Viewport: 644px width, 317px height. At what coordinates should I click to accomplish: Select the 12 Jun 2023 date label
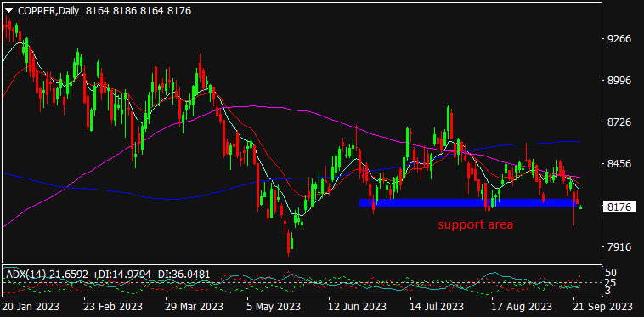click(358, 306)
